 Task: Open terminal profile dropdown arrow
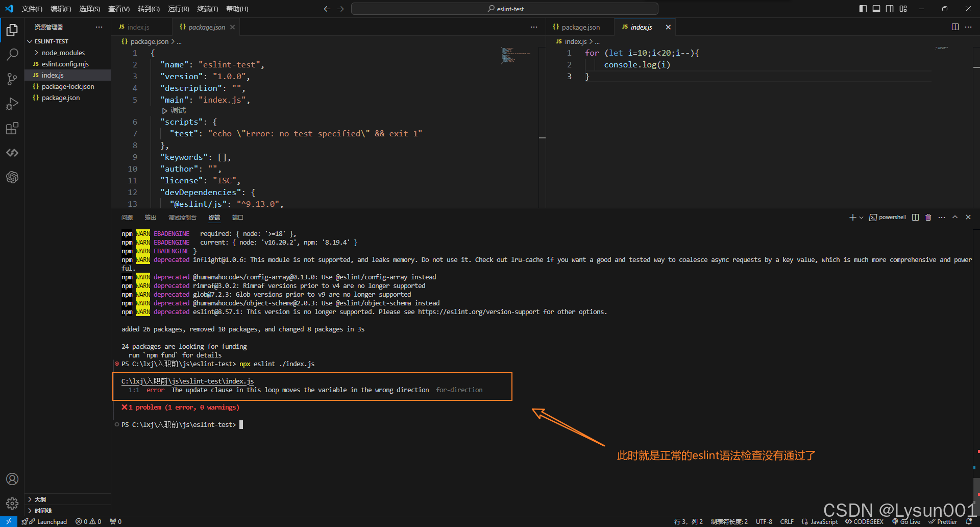(x=862, y=217)
